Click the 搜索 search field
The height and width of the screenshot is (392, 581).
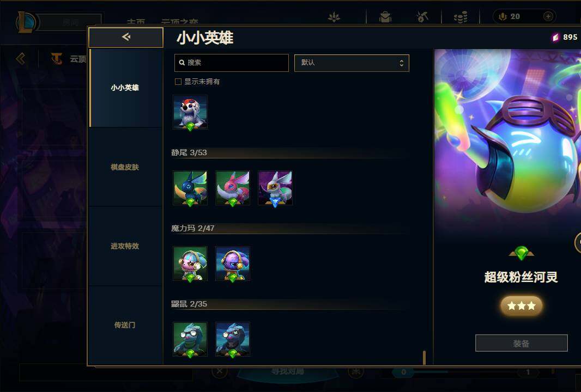pyautogui.click(x=232, y=63)
